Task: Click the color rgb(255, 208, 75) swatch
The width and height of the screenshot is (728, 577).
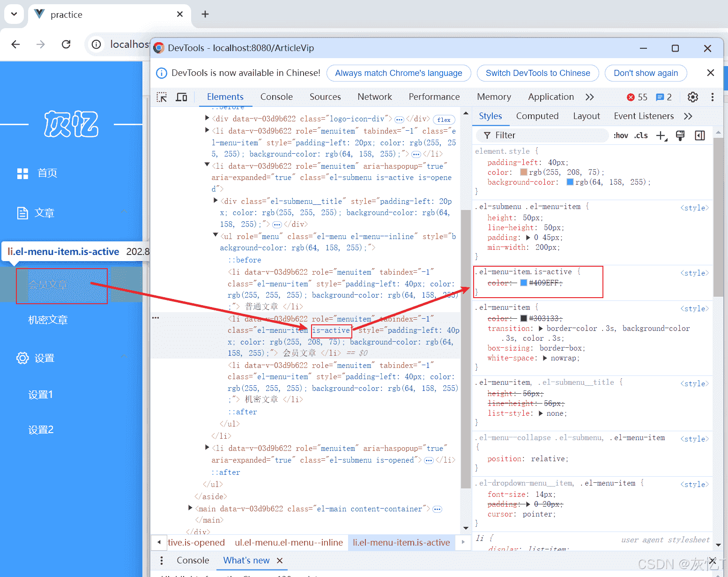Action: [524, 172]
